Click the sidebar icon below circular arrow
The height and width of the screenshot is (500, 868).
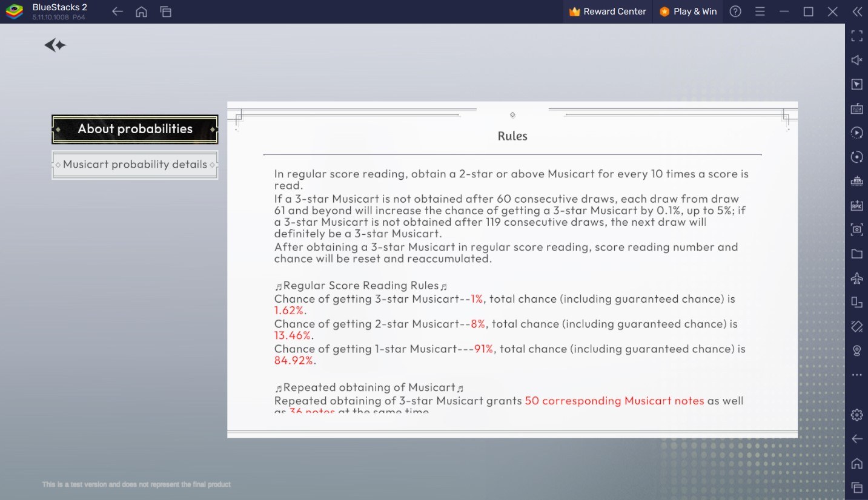856,181
